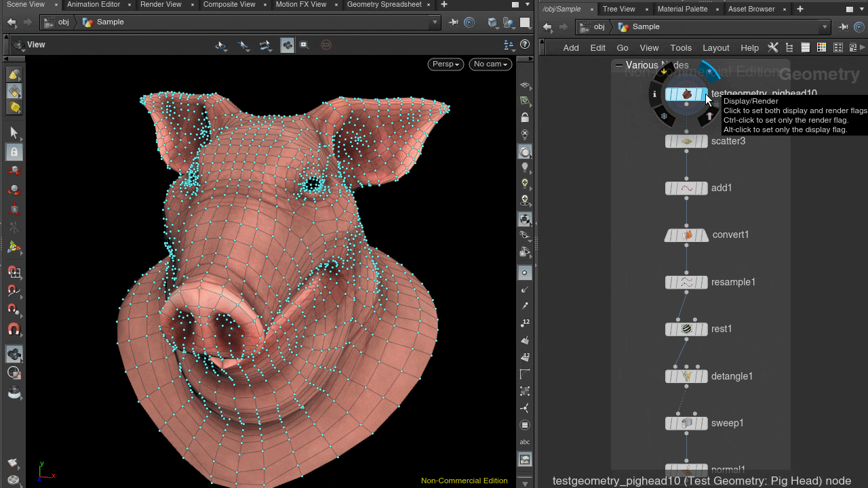
Task: Open the No cam camera dropdown
Action: click(490, 64)
